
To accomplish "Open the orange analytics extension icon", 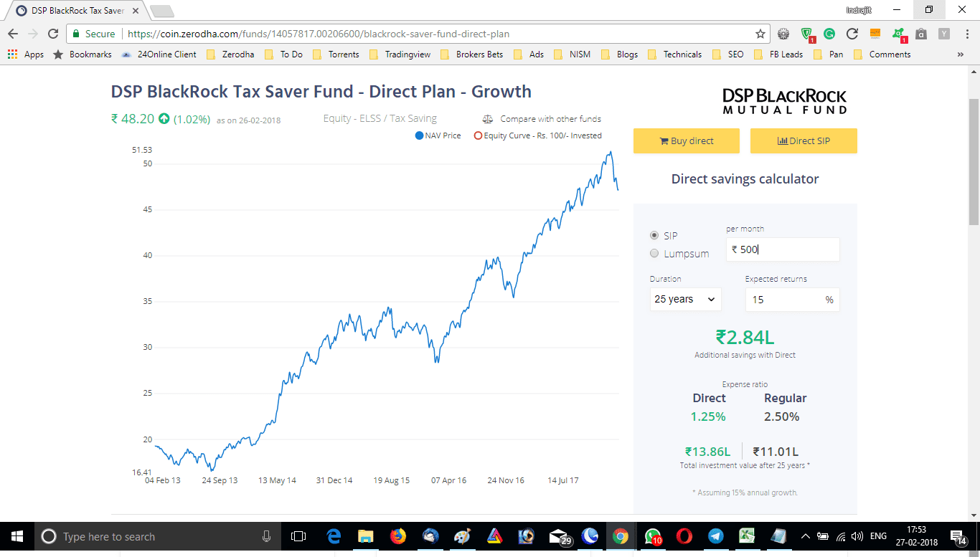I will click(875, 34).
